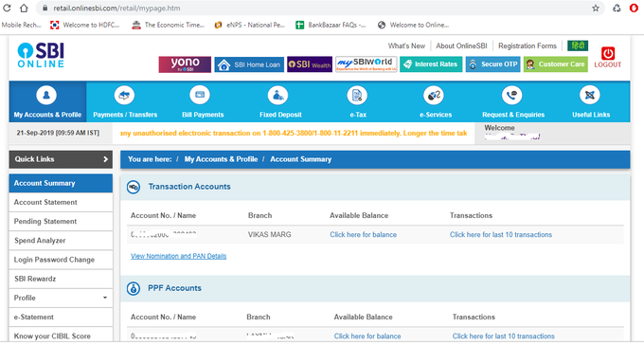The height and width of the screenshot is (345, 644).
Task: Click the Secure OTP button
Action: (x=493, y=64)
